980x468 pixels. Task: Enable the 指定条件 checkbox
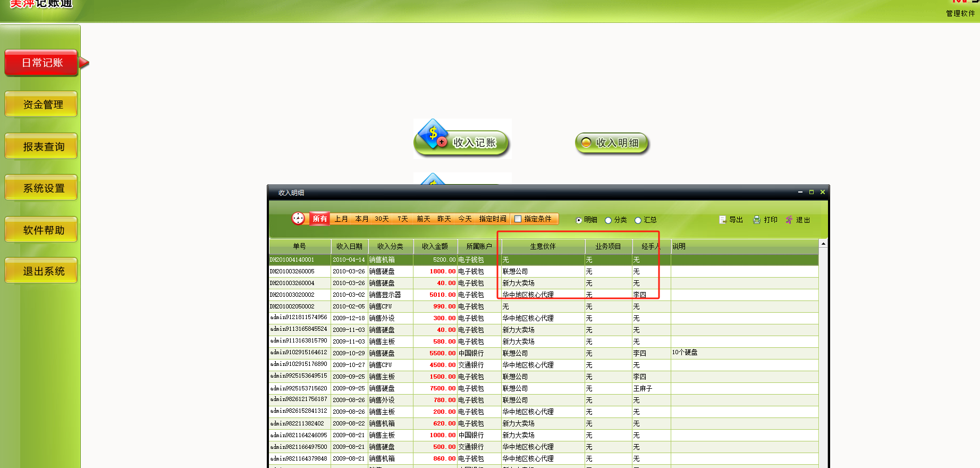[518, 219]
